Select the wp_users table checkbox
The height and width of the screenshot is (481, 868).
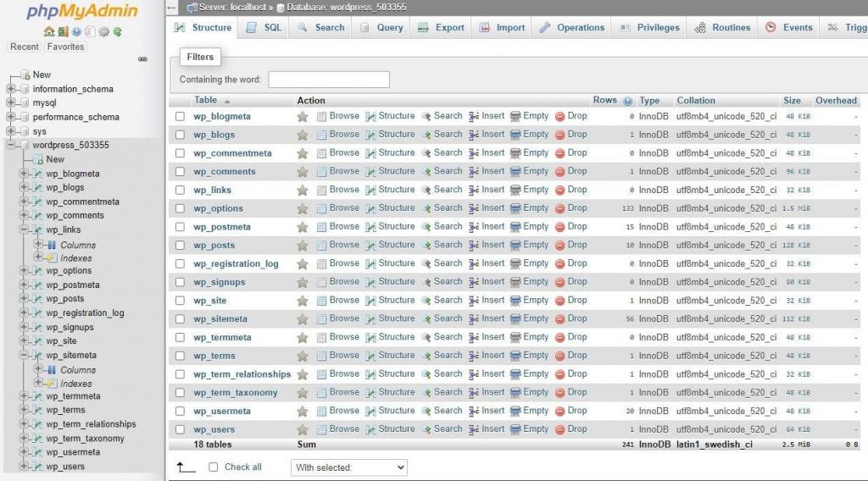click(x=180, y=429)
